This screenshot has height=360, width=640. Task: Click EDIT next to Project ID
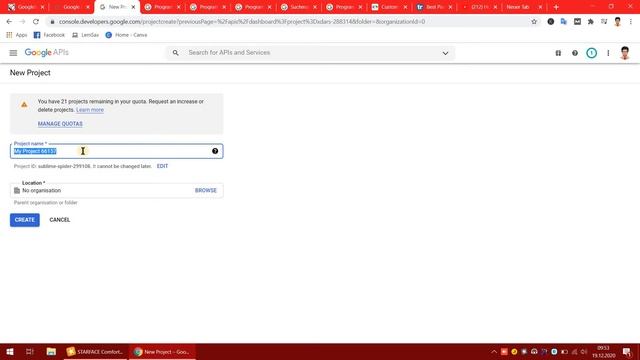coord(162,166)
